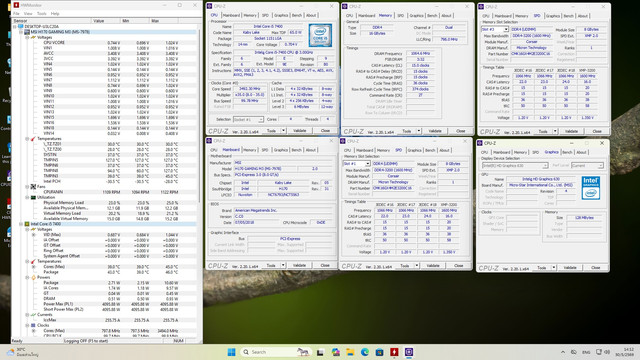Image resolution: width=640 pixels, height=360 pixels.
Task: Click the Sensor column header in HWMonitor
Action: 51,21
